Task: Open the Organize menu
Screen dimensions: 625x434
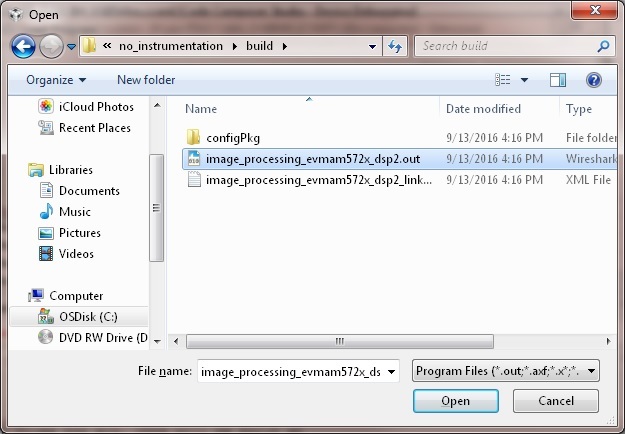Action: [56, 80]
